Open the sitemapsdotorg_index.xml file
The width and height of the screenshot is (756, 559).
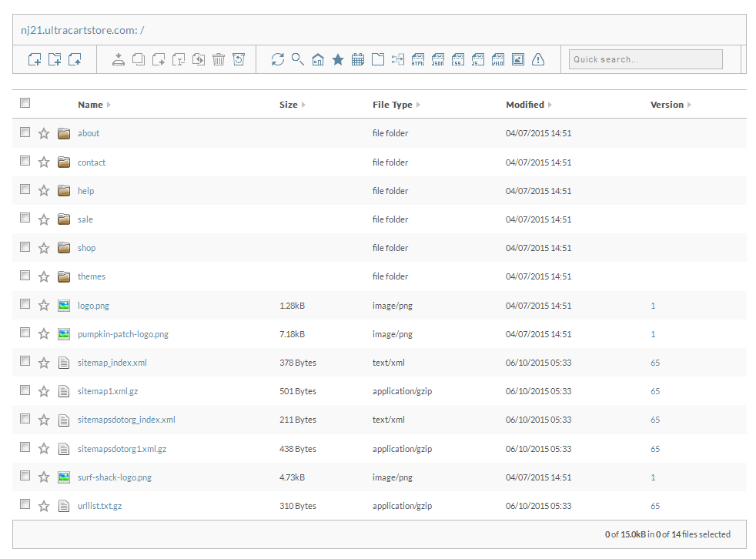126,420
